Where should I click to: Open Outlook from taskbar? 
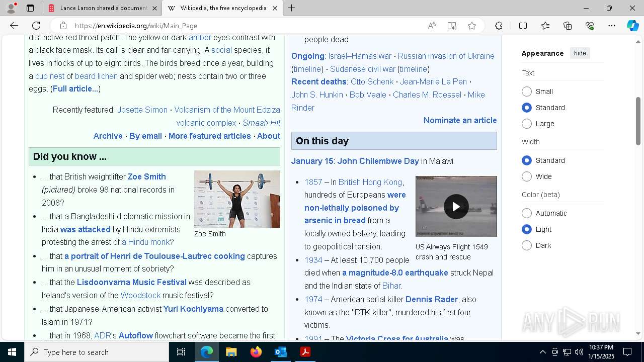(280, 352)
